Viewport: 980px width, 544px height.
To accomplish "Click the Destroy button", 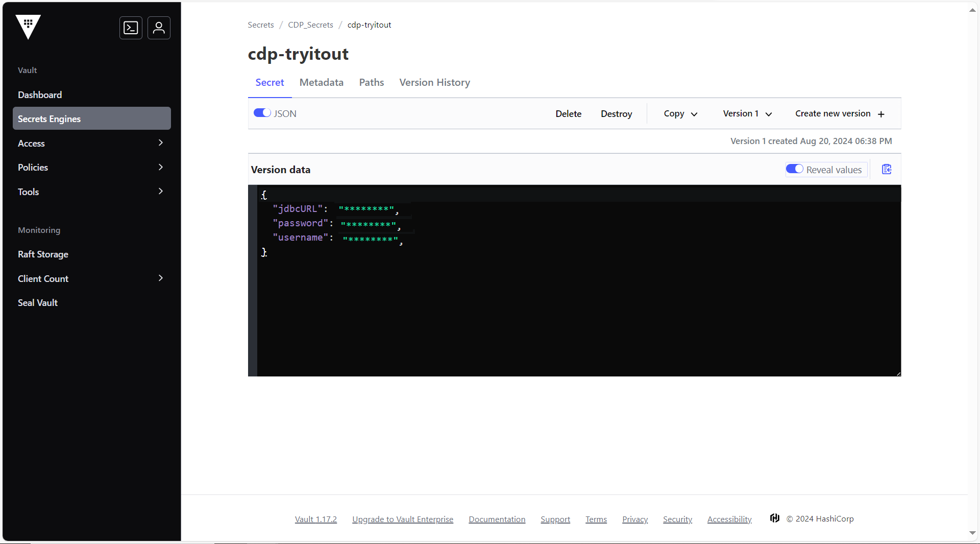I will [x=617, y=113].
